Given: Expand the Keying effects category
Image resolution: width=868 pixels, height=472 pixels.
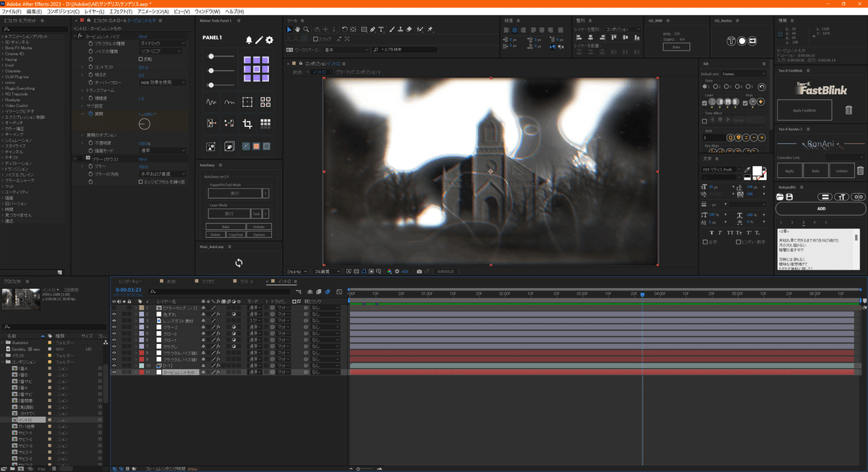Looking at the screenshot, I should 4,59.
